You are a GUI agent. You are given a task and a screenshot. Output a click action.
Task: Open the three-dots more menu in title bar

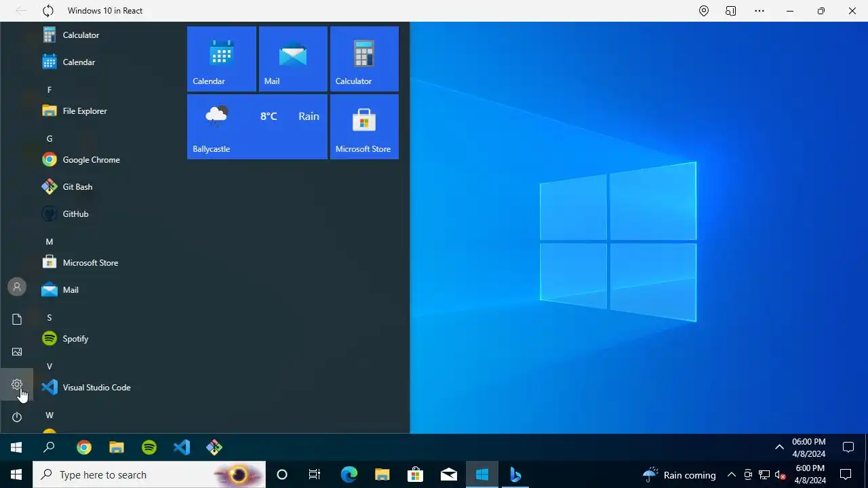click(759, 11)
